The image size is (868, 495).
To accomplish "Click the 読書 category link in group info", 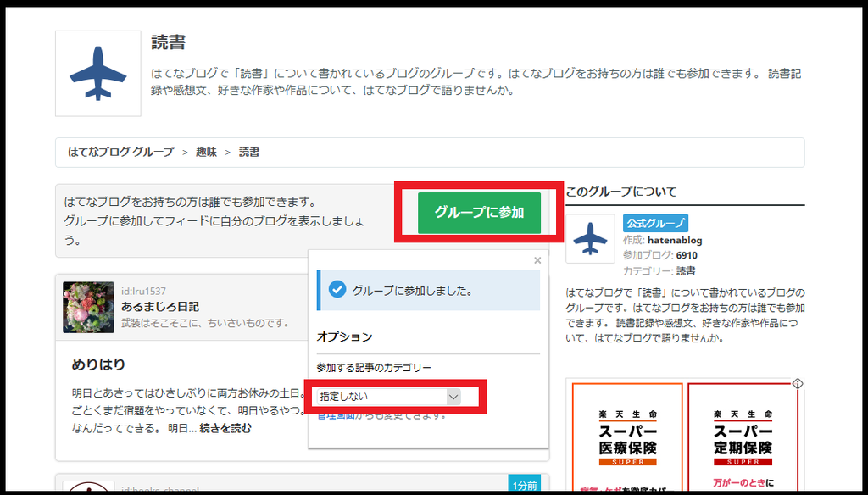I will (686, 271).
